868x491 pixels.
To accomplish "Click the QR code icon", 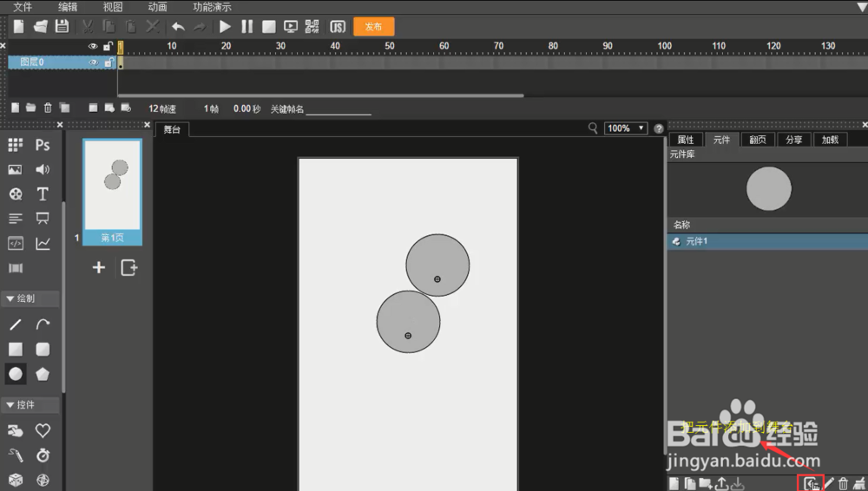I will pyautogui.click(x=312, y=27).
